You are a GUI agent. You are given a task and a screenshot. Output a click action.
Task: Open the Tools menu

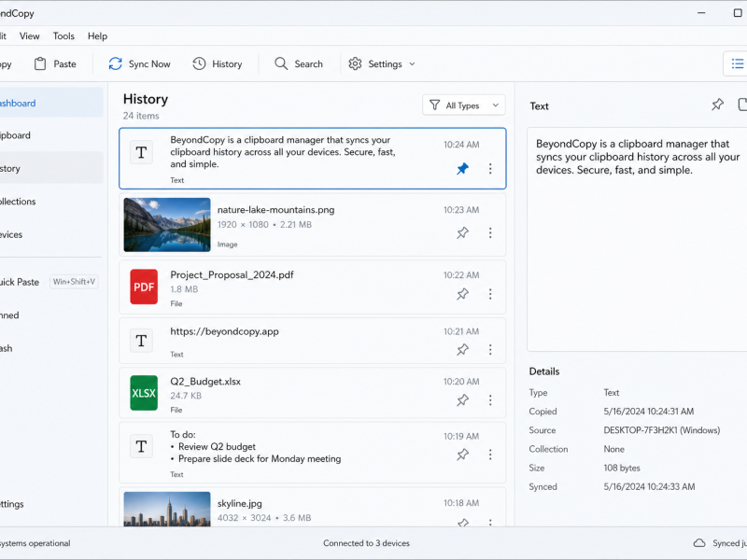tap(63, 36)
